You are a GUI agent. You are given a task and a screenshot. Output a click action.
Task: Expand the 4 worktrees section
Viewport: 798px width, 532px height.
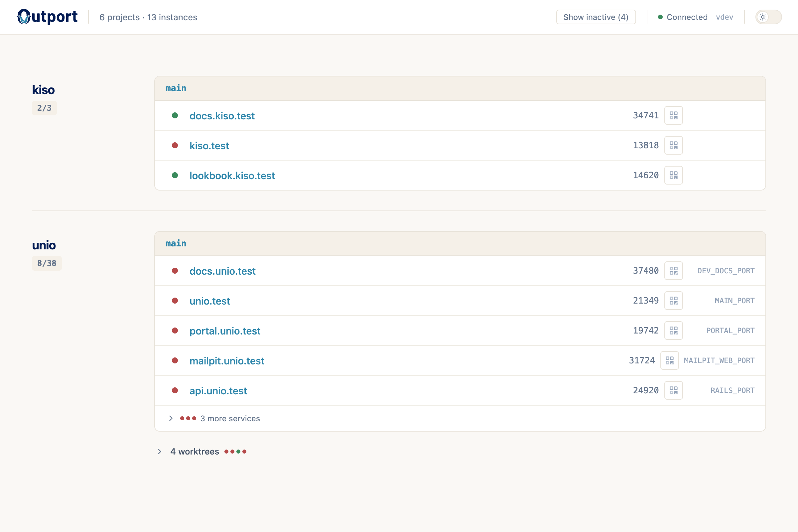pos(202,452)
